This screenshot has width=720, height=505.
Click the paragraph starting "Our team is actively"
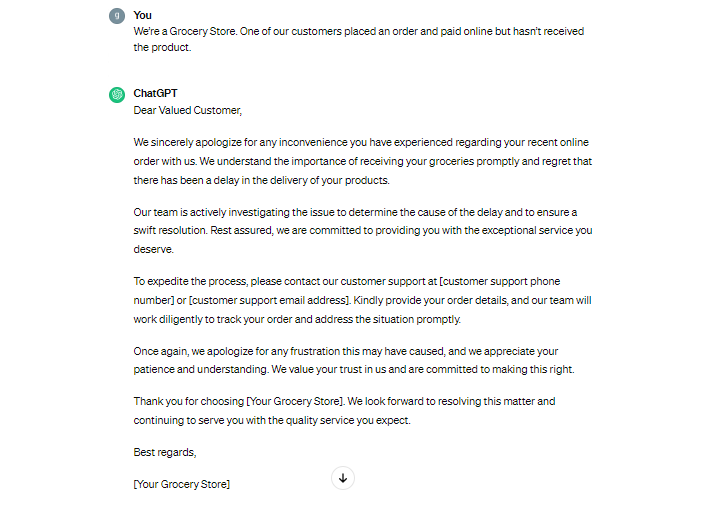point(362,231)
